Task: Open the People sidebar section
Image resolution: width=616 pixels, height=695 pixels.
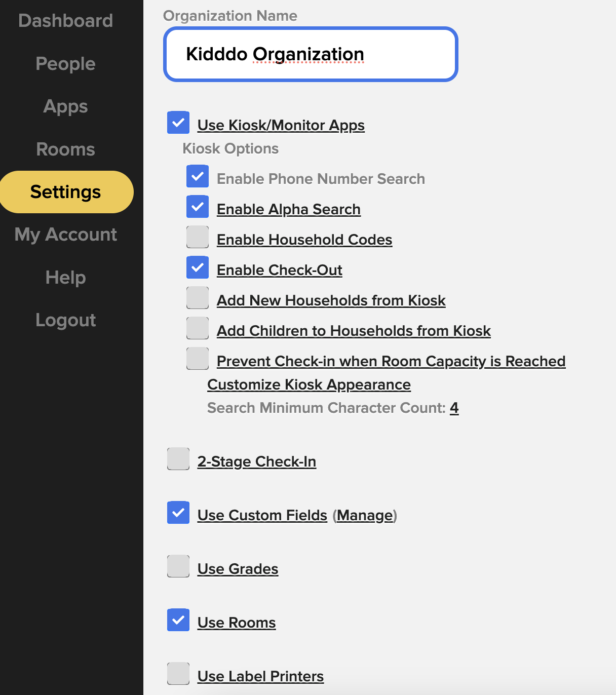Action: (x=65, y=64)
